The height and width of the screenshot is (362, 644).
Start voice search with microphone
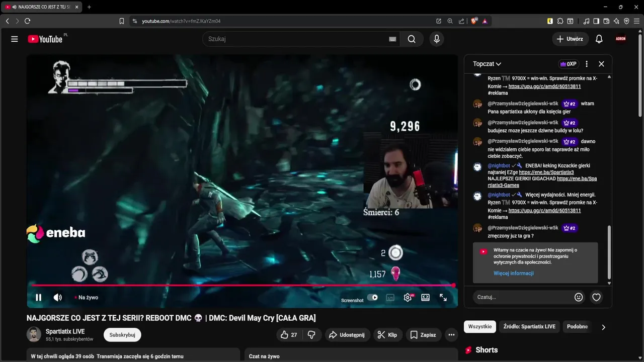click(437, 39)
